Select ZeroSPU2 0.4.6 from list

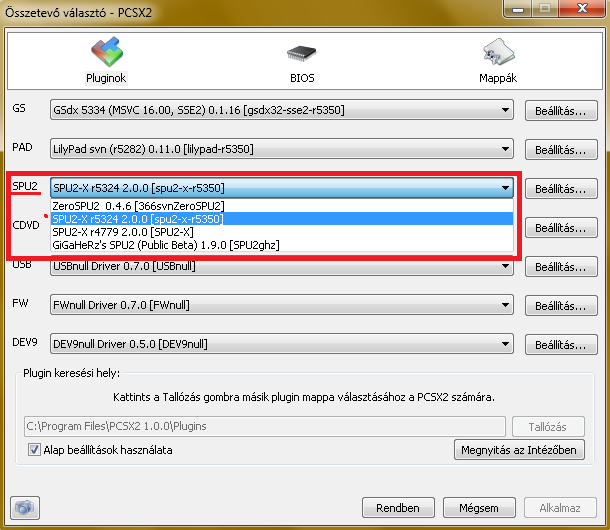click(282, 206)
